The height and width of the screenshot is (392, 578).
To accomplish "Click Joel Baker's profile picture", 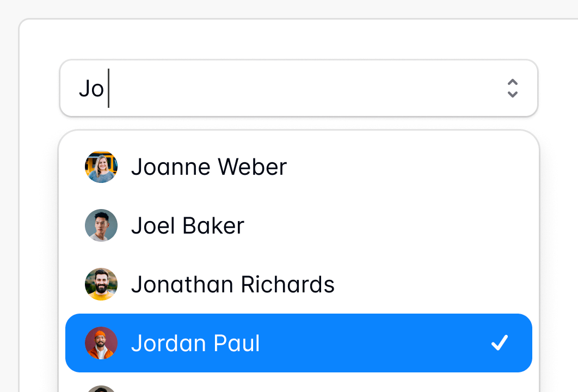I will (x=101, y=225).
